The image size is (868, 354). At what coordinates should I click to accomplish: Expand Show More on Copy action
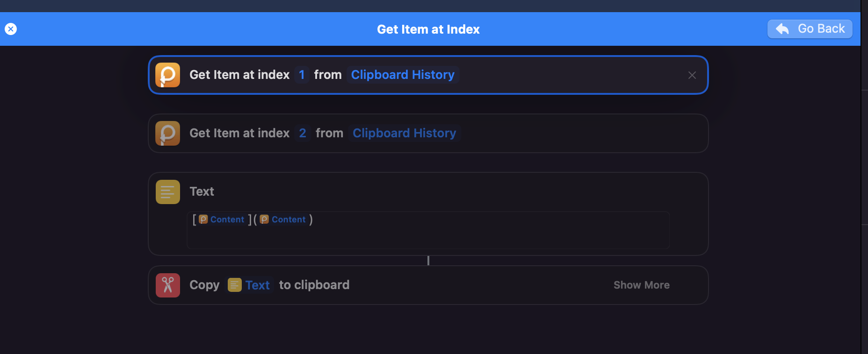tap(641, 285)
